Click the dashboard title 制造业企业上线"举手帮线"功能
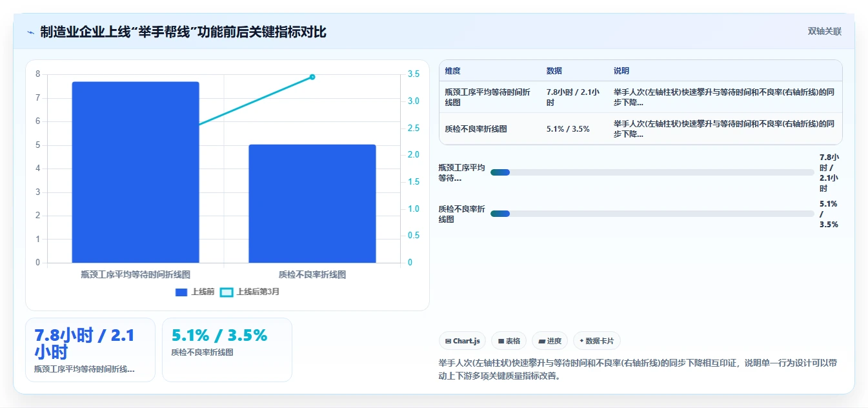The width and height of the screenshot is (868, 408). click(183, 32)
